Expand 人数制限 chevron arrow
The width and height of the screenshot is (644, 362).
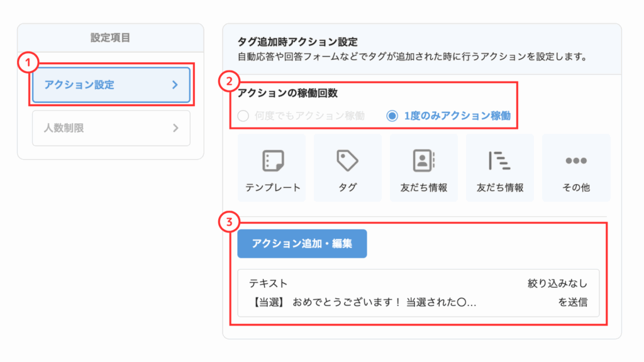click(175, 128)
